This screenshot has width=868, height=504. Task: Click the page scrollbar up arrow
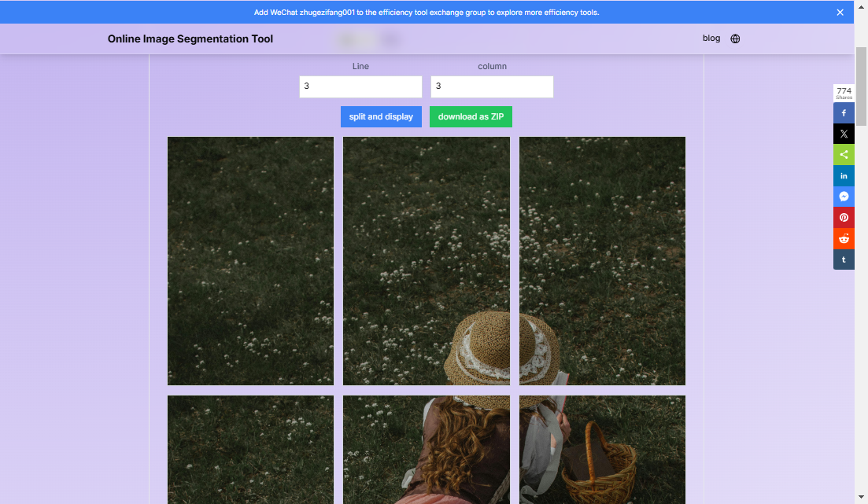[861, 6]
